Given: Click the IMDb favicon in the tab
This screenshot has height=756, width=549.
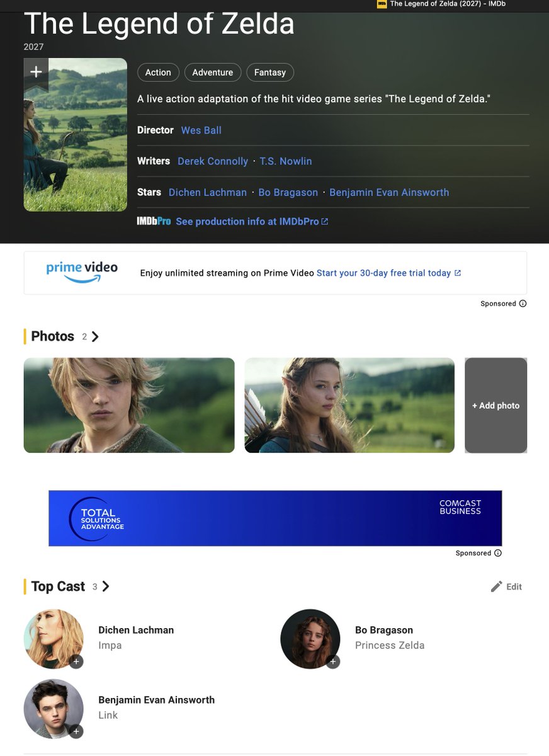Looking at the screenshot, I should click(382, 4).
